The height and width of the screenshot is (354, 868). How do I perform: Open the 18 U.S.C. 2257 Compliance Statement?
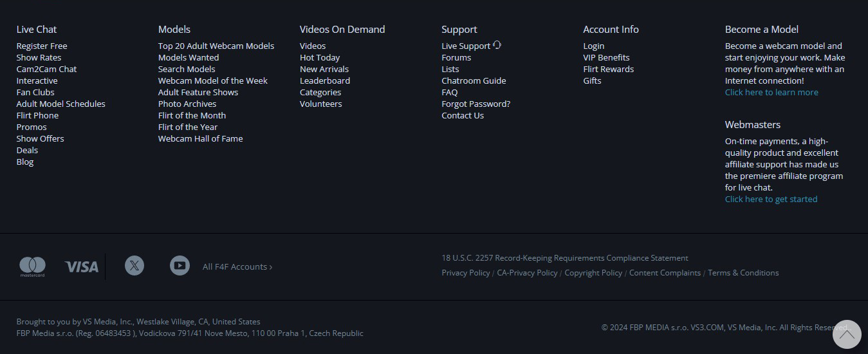564,258
